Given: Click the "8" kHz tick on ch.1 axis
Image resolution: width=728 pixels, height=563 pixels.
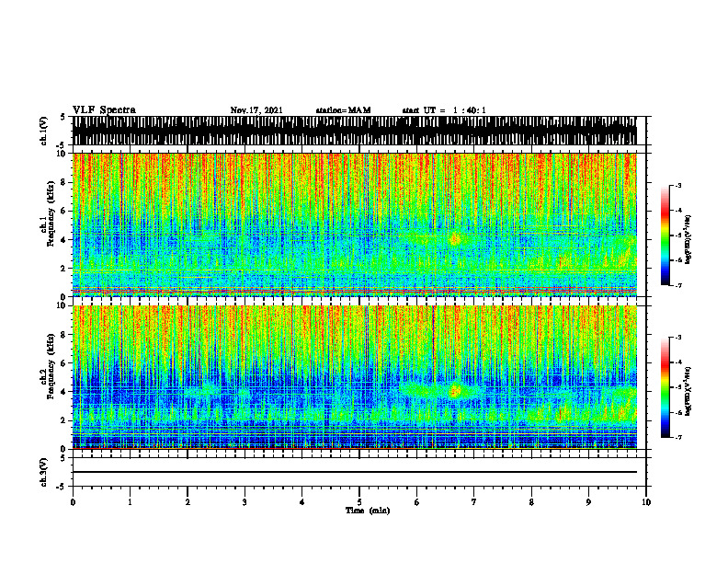Looking at the screenshot, I should tap(64, 182).
